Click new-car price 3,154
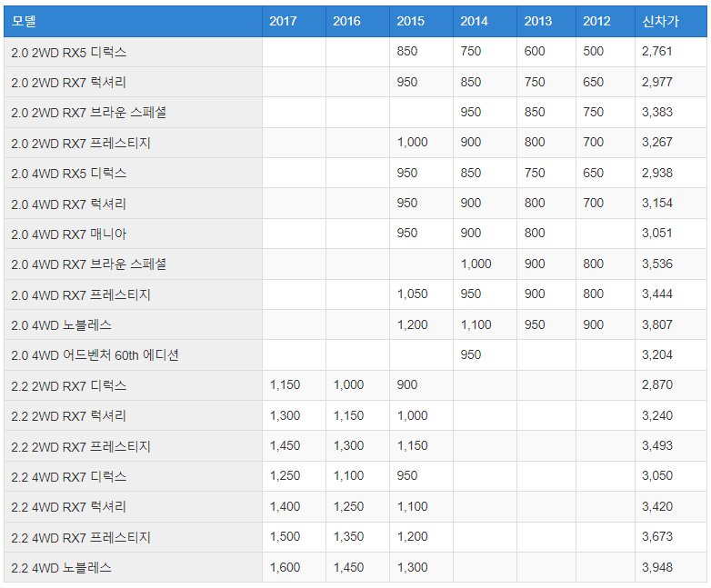711x588 pixels. coord(657,203)
